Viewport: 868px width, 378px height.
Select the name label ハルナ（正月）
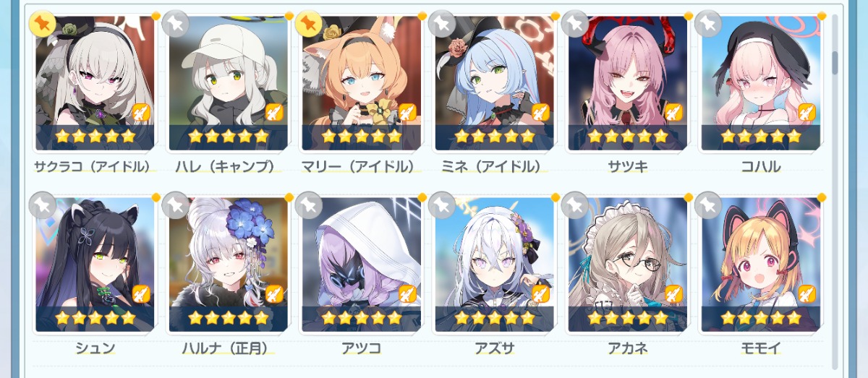click(228, 348)
